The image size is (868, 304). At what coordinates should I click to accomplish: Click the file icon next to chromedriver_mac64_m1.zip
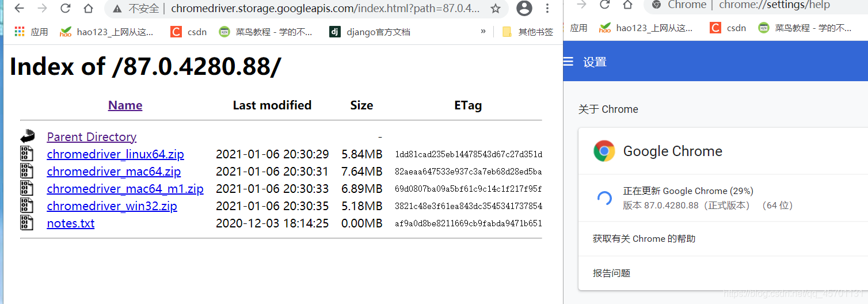(x=26, y=188)
